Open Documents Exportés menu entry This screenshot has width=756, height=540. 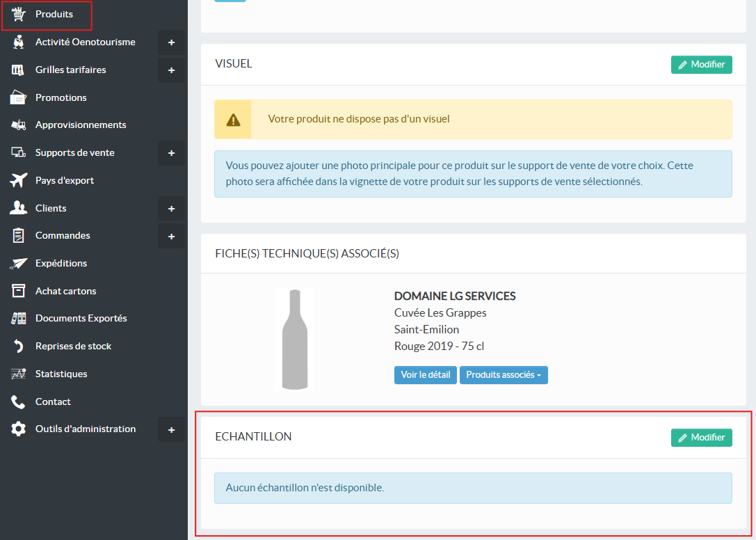coord(81,318)
